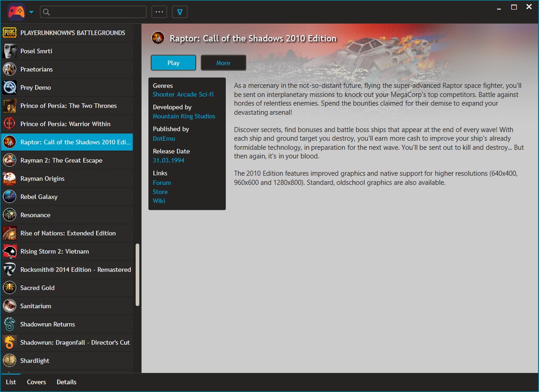Select Rebel Galaxy in the list
This screenshot has height=392, width=539.
pos(67,197)
